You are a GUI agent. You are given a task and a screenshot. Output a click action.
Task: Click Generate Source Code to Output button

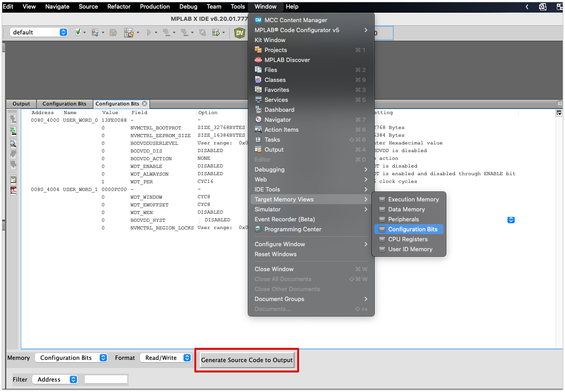click(246, 360)
